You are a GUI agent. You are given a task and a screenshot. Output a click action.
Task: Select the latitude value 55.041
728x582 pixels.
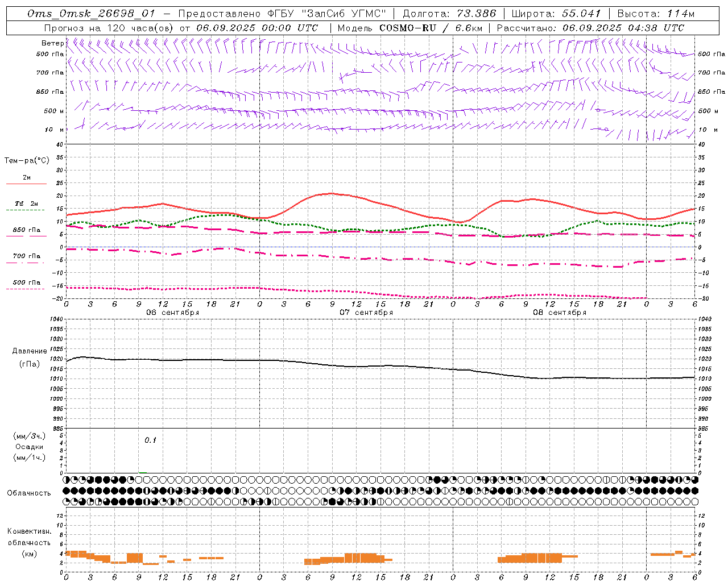(x=582, y=14)
